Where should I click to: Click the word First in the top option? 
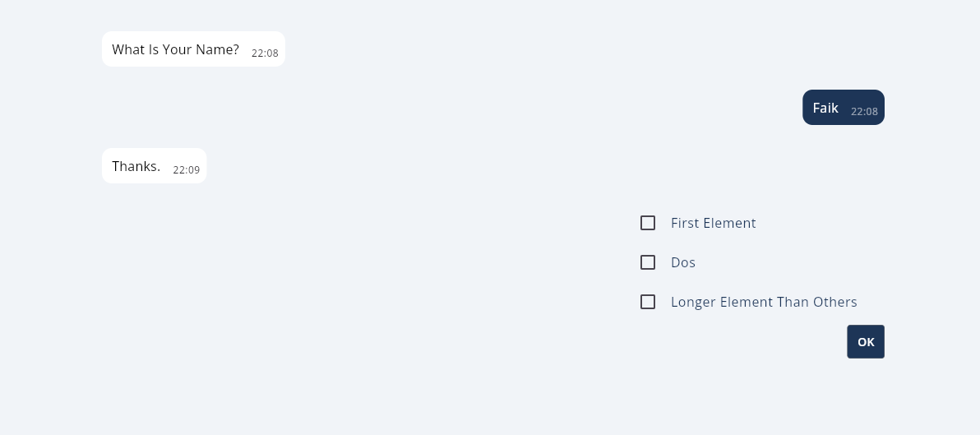coord(684,223)
